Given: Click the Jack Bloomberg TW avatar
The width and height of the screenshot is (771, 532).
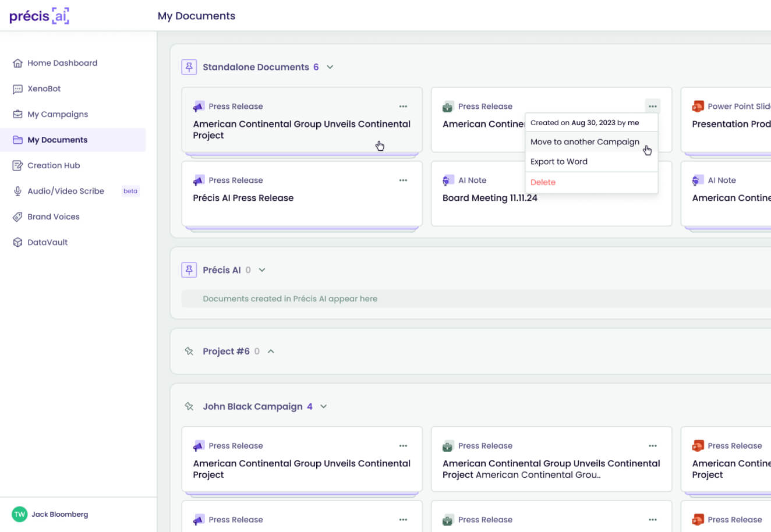Looking at the screenshot, I should (20, 515).
